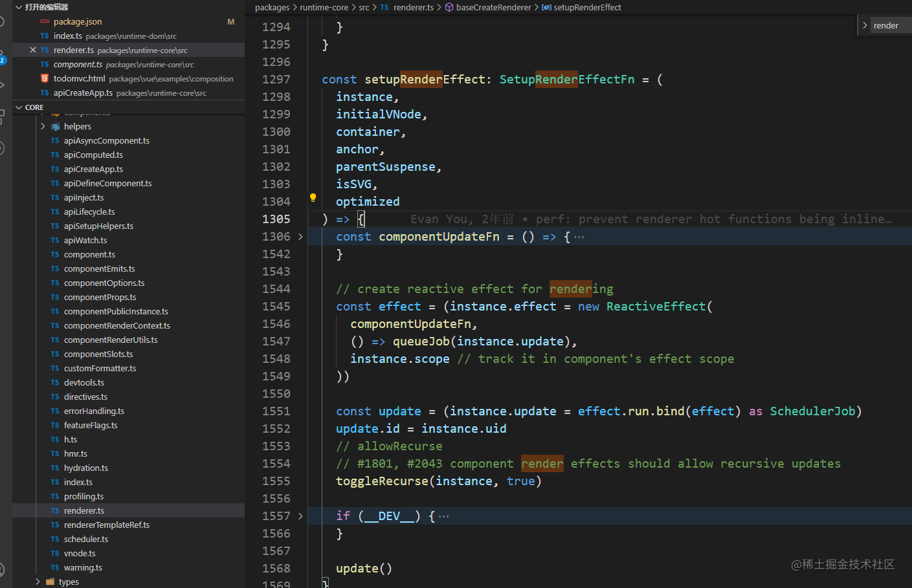Open customFormatter.ts in the file tree
912x588 pixels.
[x=100, y=369]
